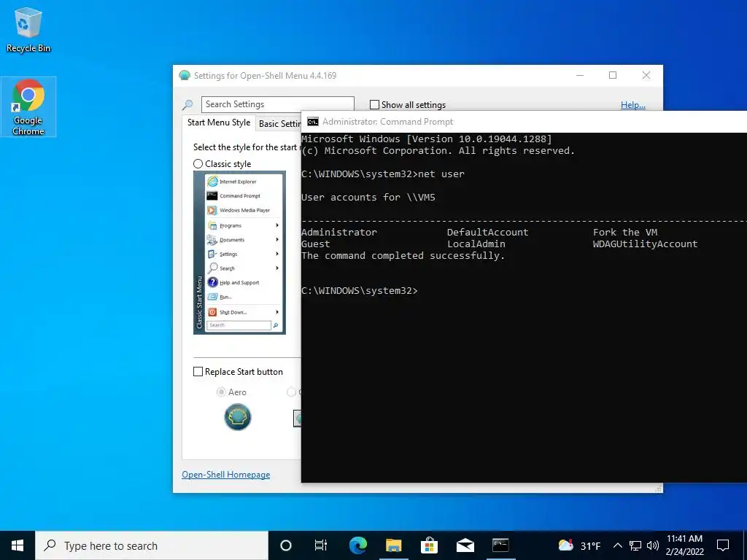Click 'The command completed successfully.' line

(x=403, y=256)
